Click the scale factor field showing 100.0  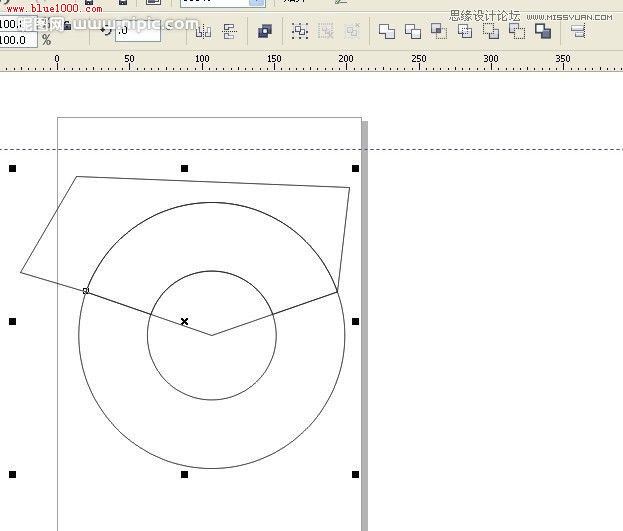pos(16,40)
